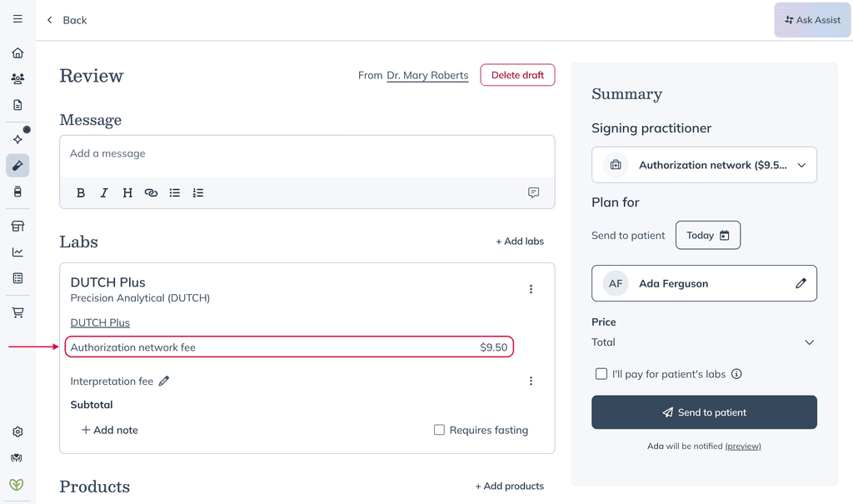Image resolution: width=853 pixels, height=504 pixels.
Task: Open the storefront icon in the sidebar
Action: point(18,226)
